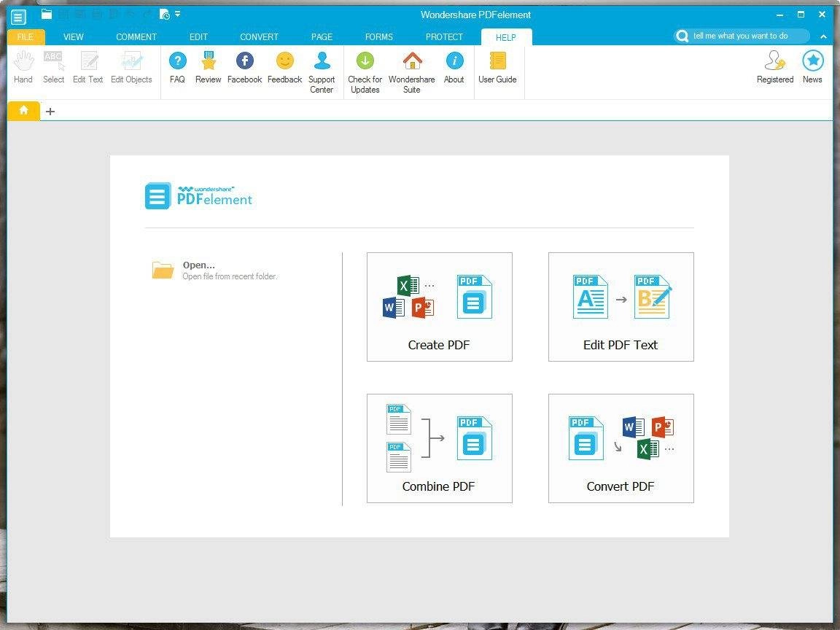Check for Updates
Viewport: 840px width, 630px height.
click(x=365, y=73)
